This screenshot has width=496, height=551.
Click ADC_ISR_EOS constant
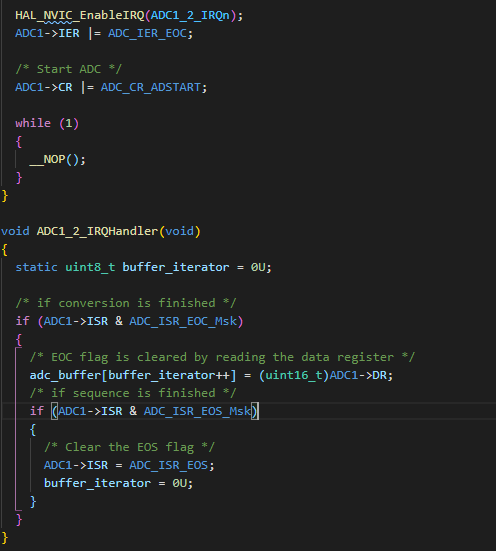169,465
